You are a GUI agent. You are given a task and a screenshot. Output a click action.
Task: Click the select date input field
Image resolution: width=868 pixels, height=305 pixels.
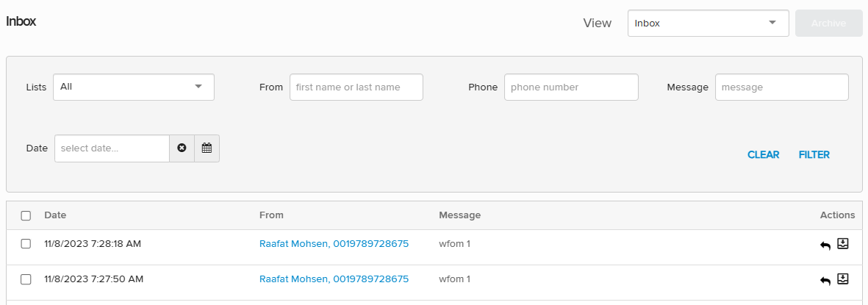click(x=112, y=148)
